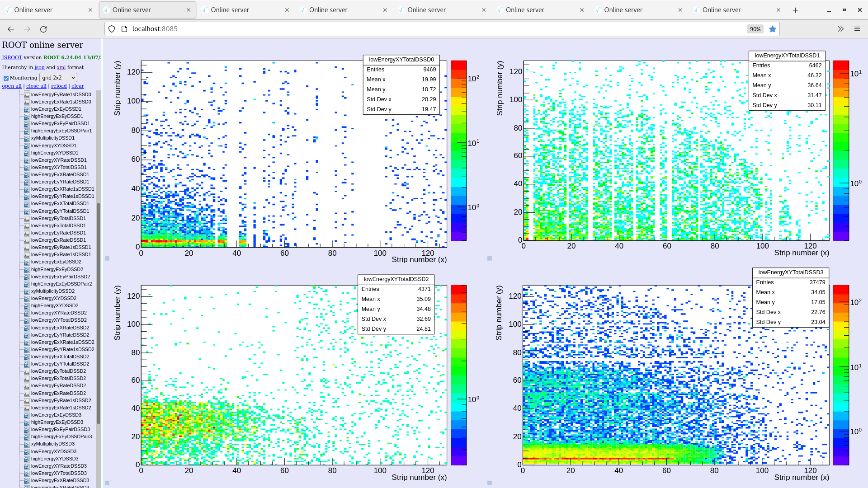The image size is (868, 488).
Task: Select lowEnergyXYTotalDSSD1 in the hierarchy tree
Action: (59, 167)
